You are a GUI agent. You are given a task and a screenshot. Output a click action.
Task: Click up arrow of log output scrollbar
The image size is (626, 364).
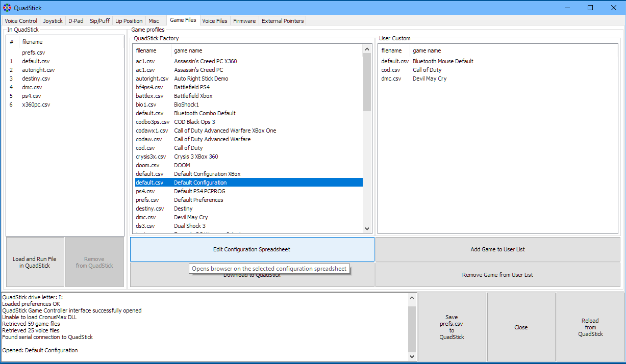tap(412, 297)
